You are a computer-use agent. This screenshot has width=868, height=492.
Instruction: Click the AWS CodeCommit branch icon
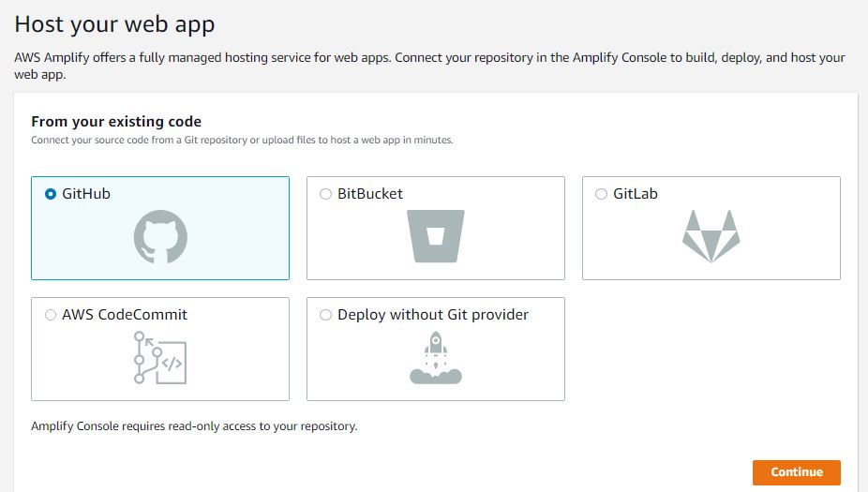[x=160, y=357]
